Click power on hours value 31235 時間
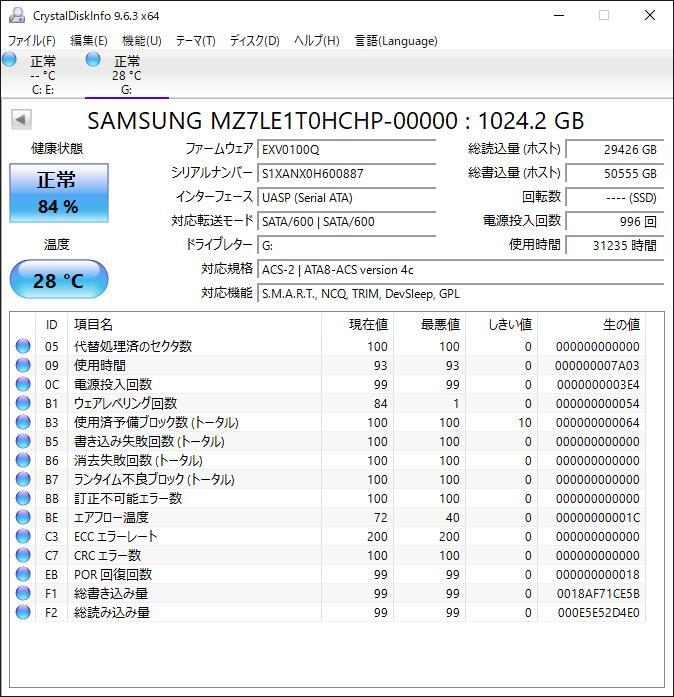674x697 pixels. [615, 245]
